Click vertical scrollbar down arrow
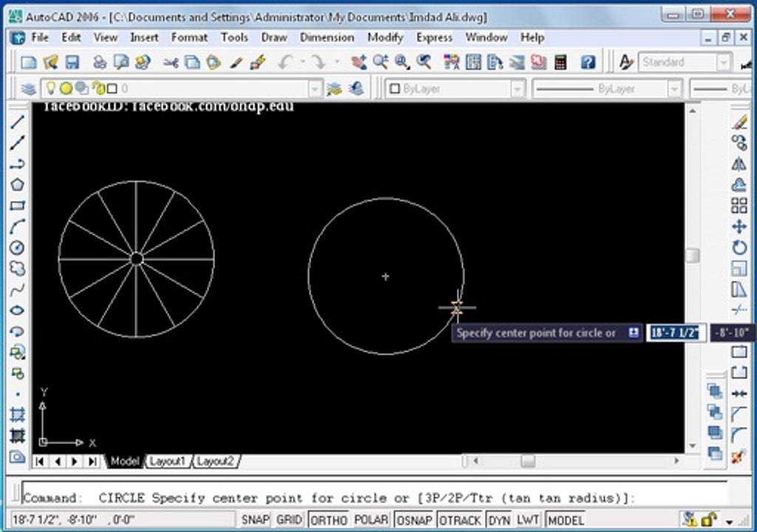The height and width of the screenshot is (532, 757). pyautogui.click(x=692, y=446)
